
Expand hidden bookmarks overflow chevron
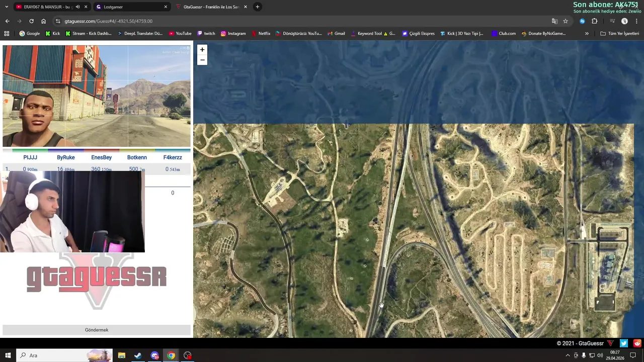(x=587, y=34)
